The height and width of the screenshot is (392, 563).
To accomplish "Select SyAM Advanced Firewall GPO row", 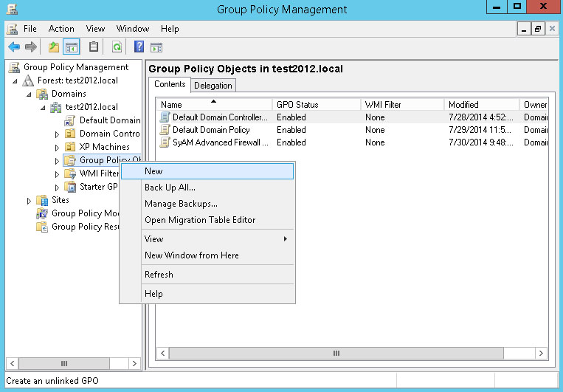I will point(220,142).
